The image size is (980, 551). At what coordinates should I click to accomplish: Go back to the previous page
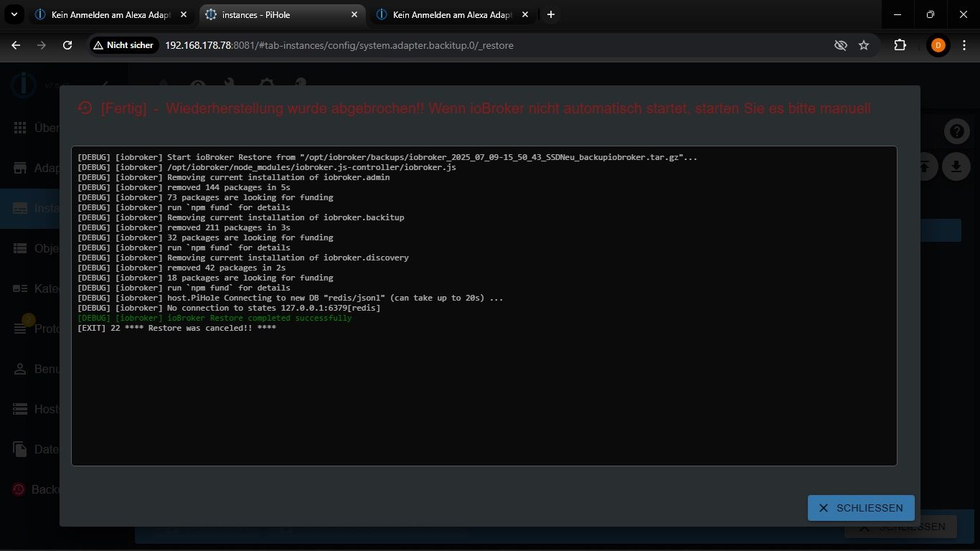point(16,45)
